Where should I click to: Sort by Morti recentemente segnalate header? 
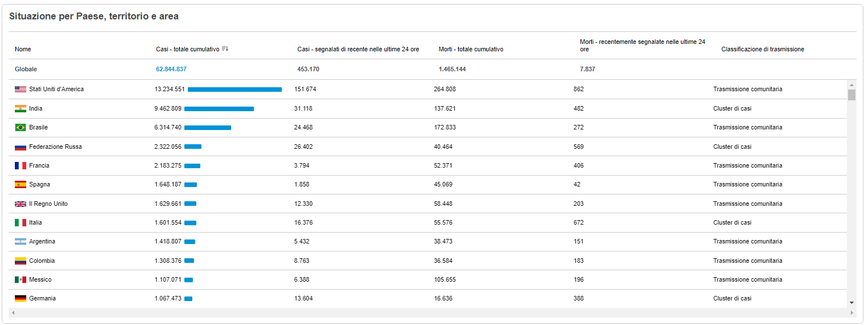click(x=642, y=46)
